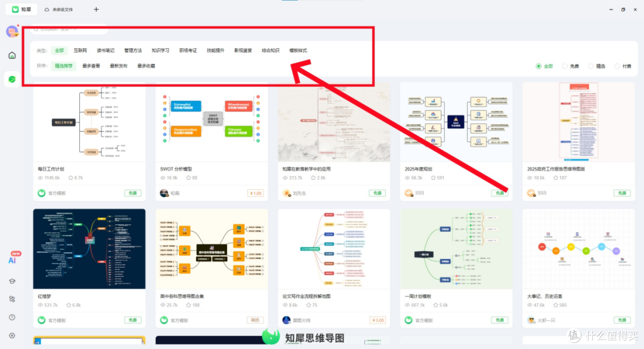This screenshot has width=644, height=349.
Task: Select the 全部 price radio button
Action: [x=538, y=66]
